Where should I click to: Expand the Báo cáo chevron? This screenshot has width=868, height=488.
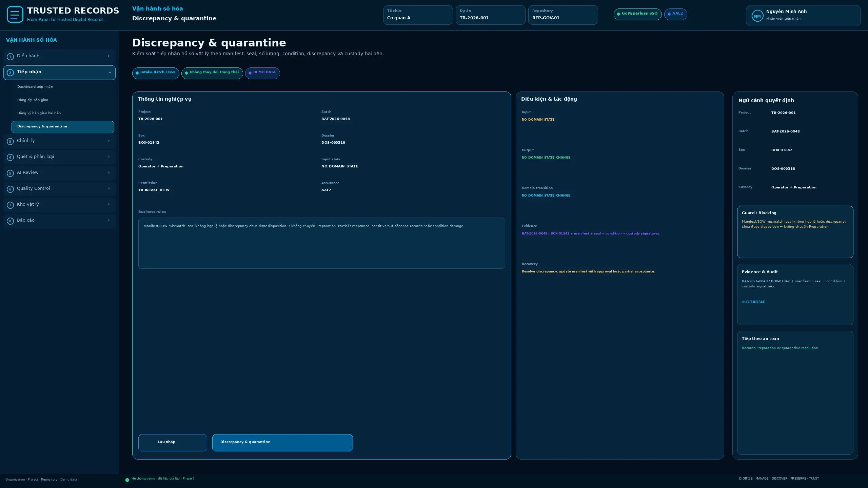(x=109, y=220)
